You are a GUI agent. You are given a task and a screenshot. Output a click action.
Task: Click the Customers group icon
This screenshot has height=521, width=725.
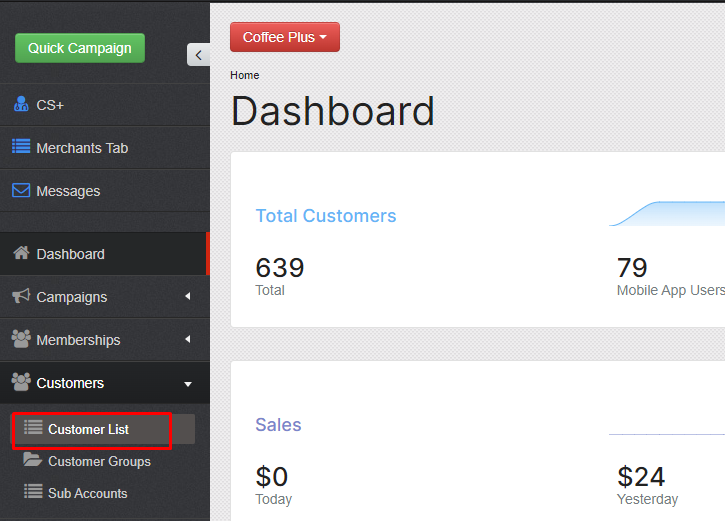[21, 382]
